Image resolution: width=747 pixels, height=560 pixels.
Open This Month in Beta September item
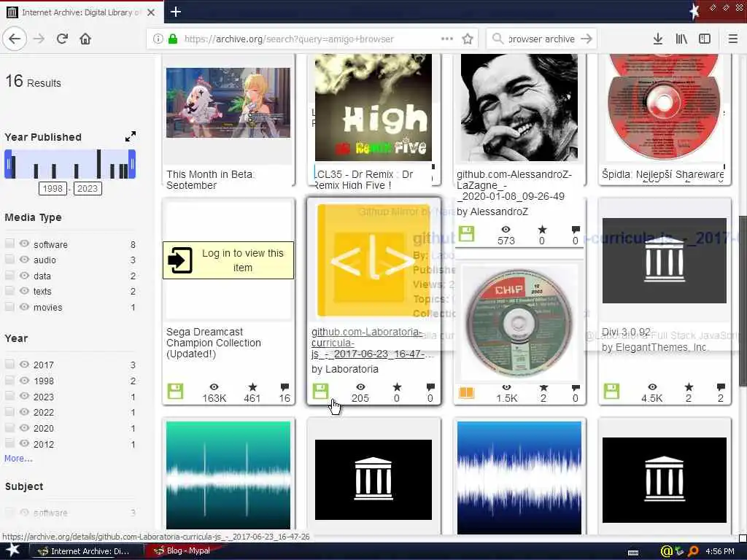[x=210, y=179]
